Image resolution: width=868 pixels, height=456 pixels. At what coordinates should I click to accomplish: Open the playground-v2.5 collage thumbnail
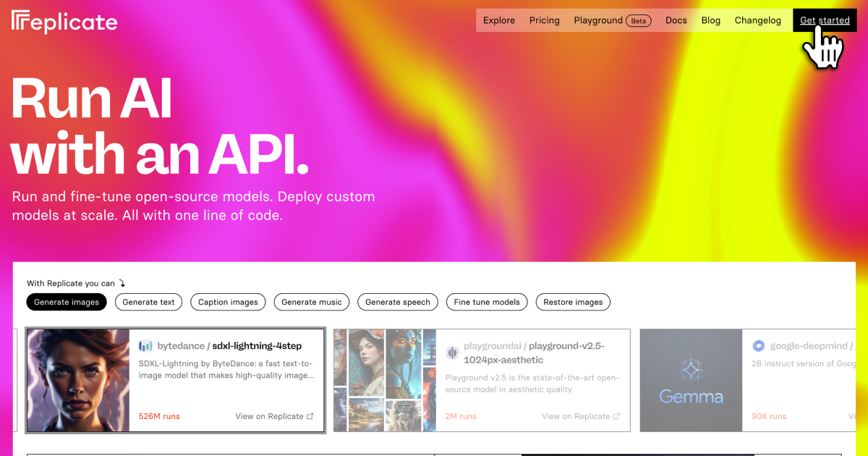[385, 381]
